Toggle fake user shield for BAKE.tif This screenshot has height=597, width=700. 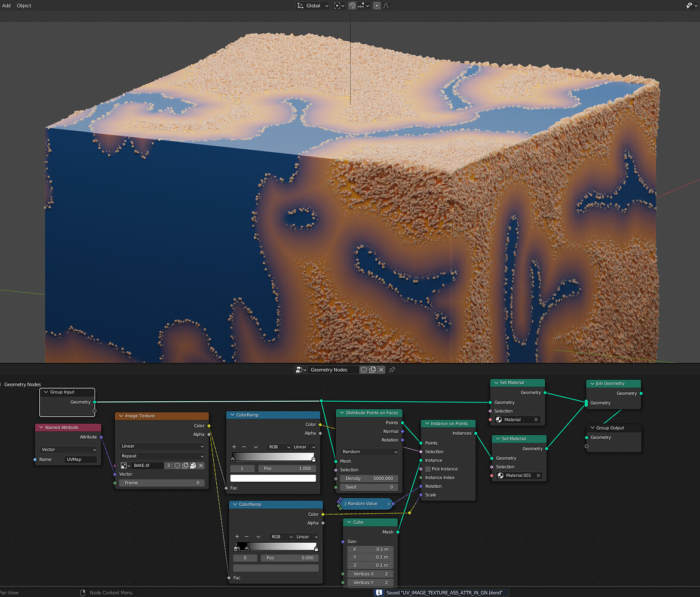[x=177, y=466]
